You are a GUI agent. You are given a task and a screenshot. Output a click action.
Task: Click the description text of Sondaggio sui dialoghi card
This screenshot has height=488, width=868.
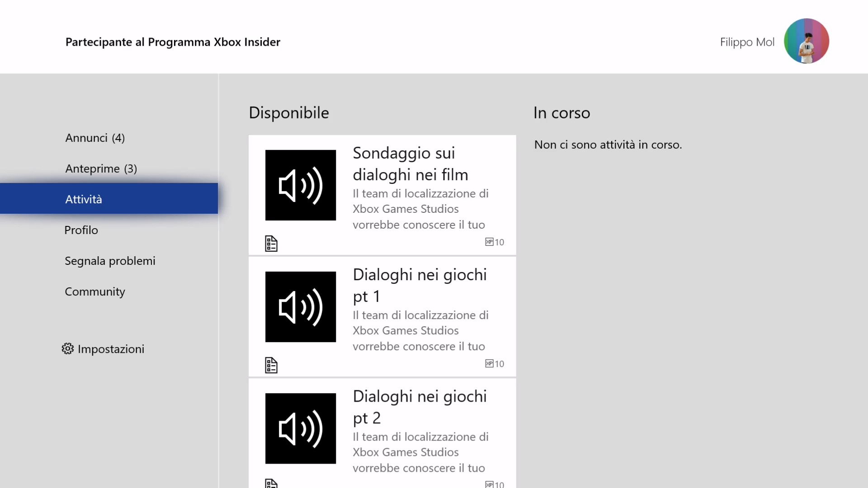tap(420, 209)
